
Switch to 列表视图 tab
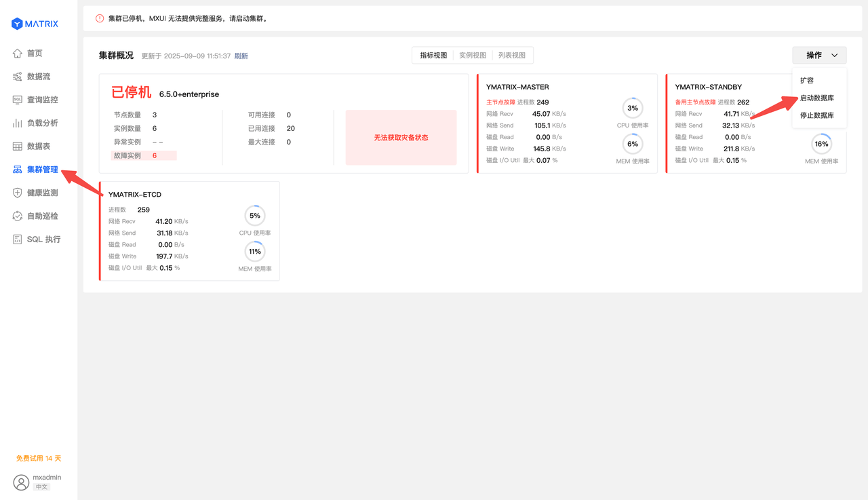coord(512,56)
